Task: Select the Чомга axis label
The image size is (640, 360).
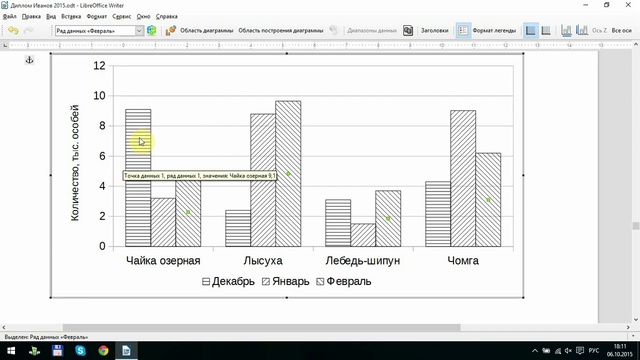Action: (463, 260)
